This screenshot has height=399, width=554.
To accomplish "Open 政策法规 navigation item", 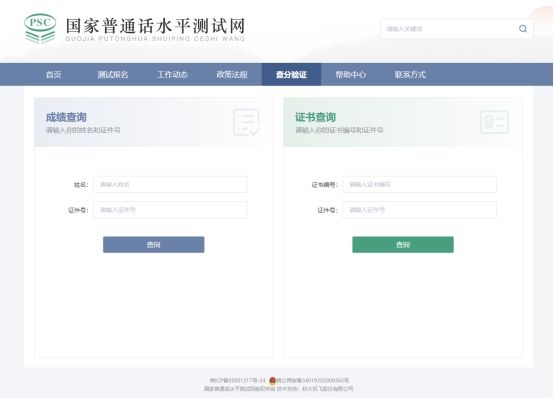I will [x=232, y=75].
